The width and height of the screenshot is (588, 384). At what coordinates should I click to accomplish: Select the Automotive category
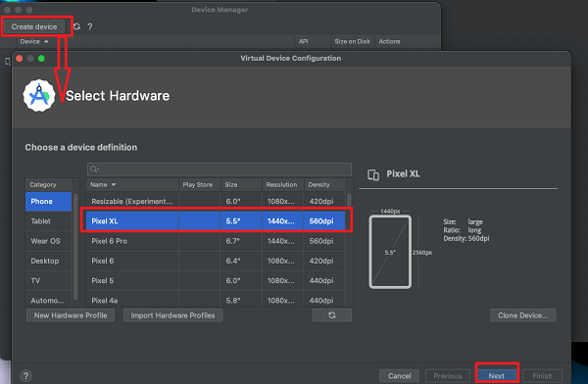[x=48, y=300]
